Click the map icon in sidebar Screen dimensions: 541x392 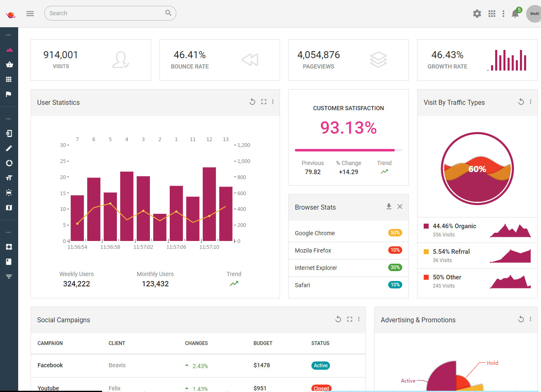9,208
